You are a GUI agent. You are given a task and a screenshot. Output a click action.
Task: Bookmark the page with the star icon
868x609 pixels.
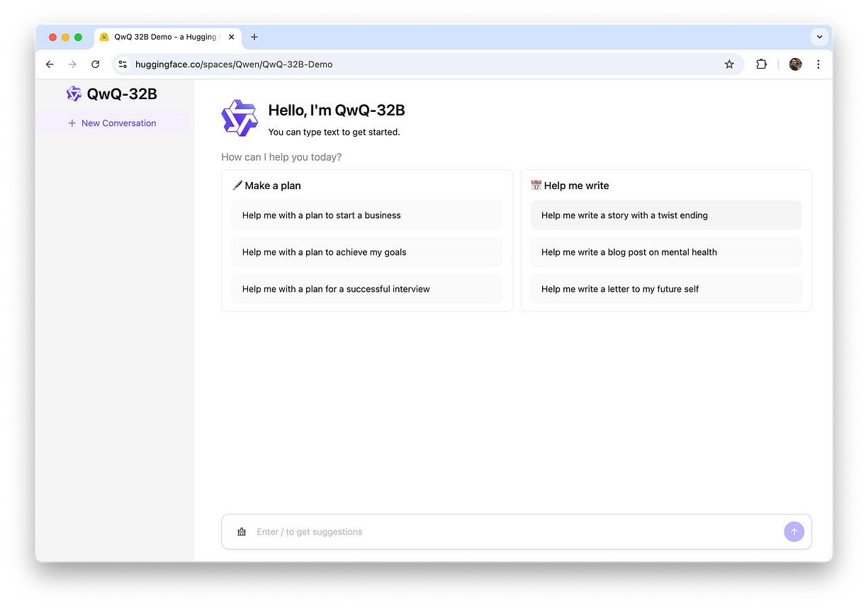tap(729, 64)
